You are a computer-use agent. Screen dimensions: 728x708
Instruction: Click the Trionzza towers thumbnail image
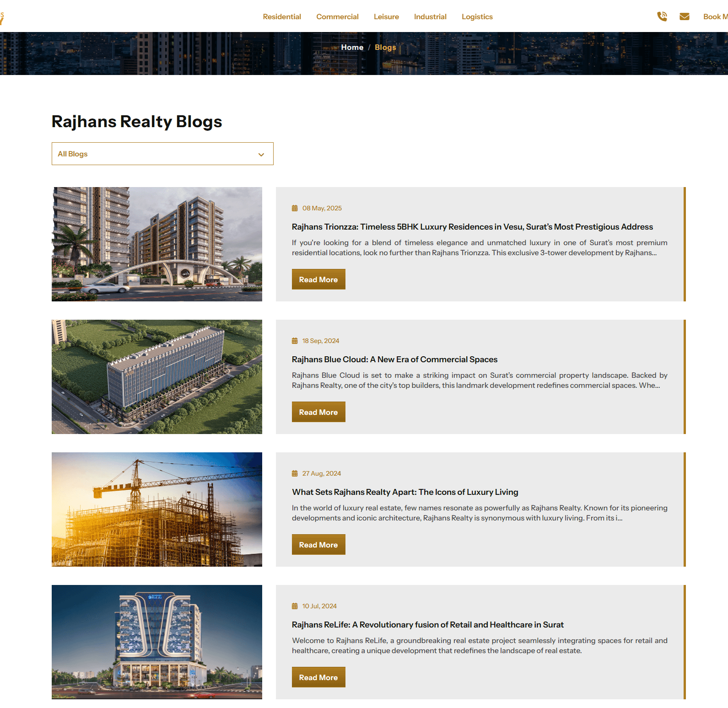157,244
